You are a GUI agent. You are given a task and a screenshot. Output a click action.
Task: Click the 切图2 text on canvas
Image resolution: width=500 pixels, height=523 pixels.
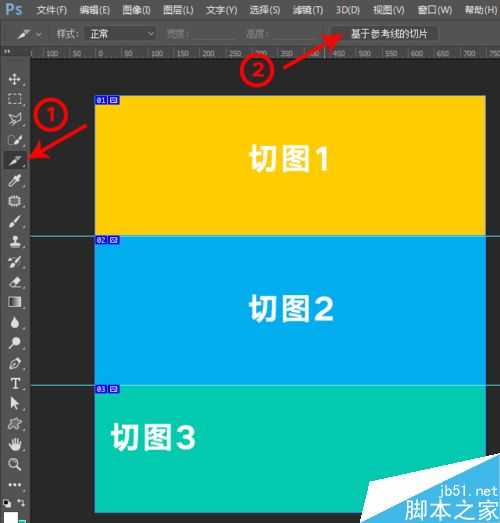coord(291,308)
